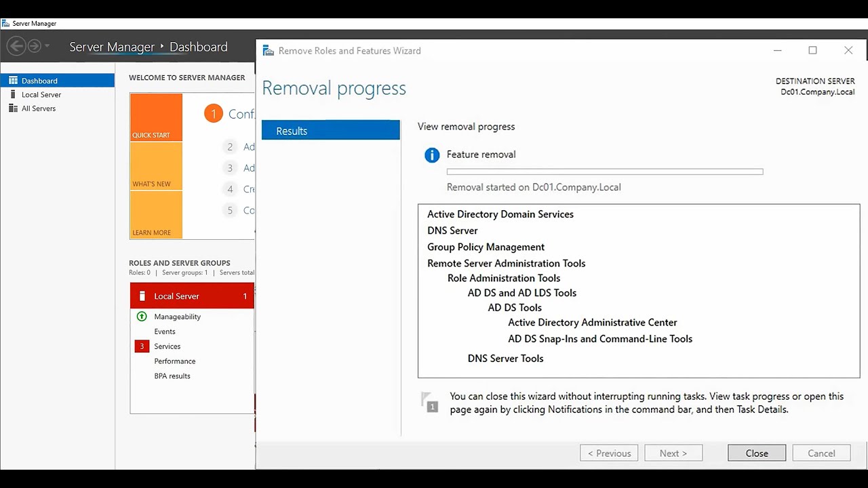Click step 2 in the welcome list

click(x=230, y=147)
